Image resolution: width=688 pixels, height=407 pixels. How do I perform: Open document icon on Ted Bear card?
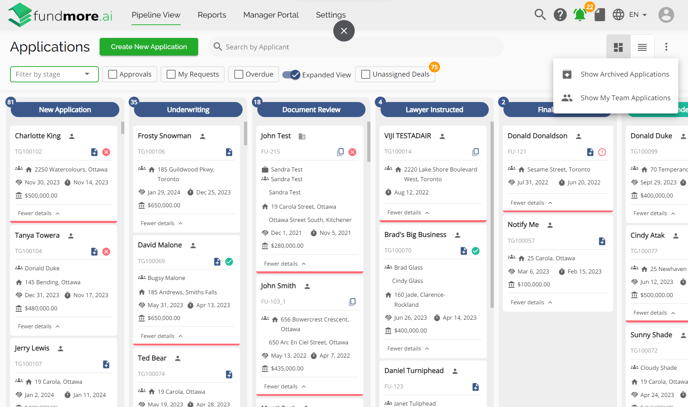coord(229,375)
